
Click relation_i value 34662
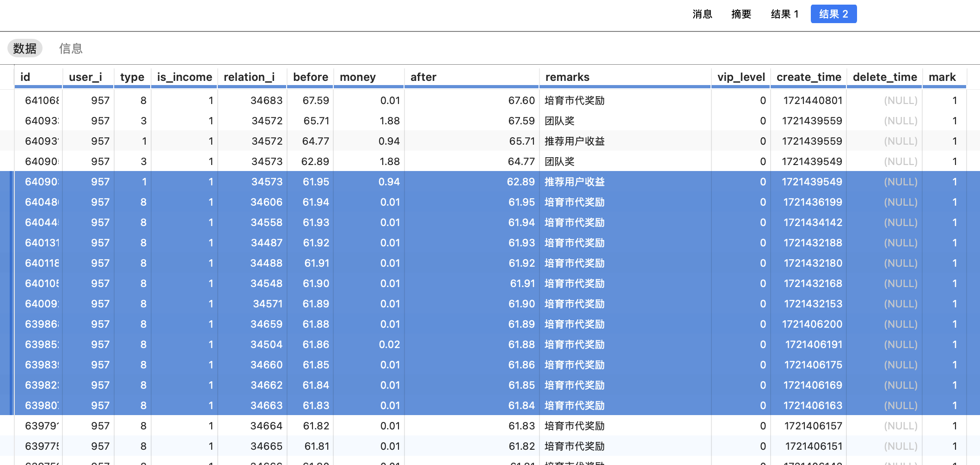(x=266, y=385)
